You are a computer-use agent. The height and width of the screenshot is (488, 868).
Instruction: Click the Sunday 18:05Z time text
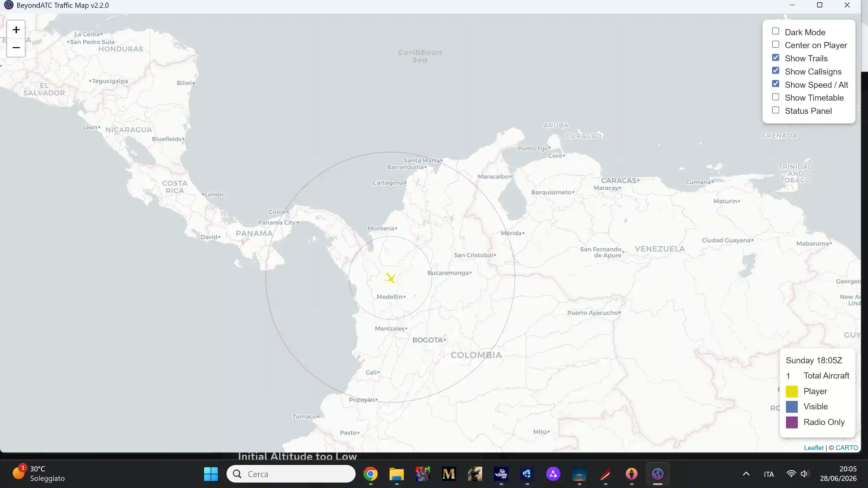click(814, 360)
